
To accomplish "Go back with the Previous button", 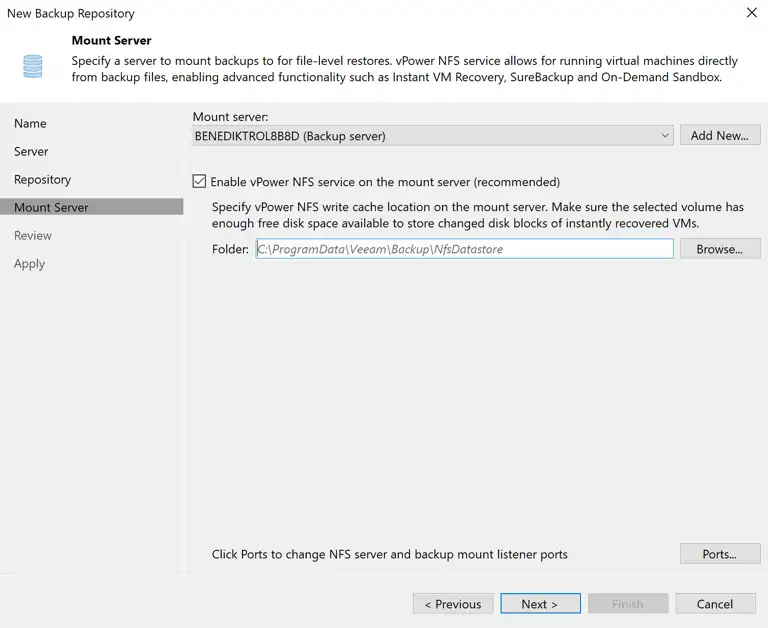I will [x=453, y=604].
